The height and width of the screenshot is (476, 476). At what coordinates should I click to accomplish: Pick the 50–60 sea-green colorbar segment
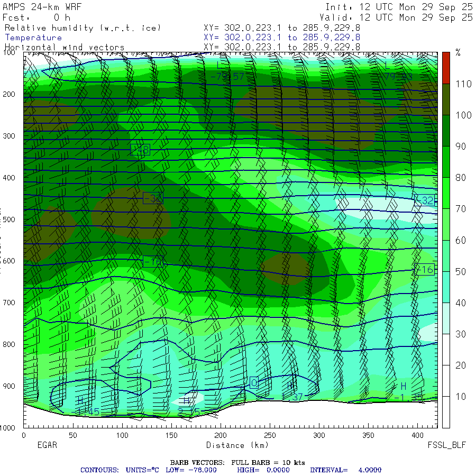point(446,255)
